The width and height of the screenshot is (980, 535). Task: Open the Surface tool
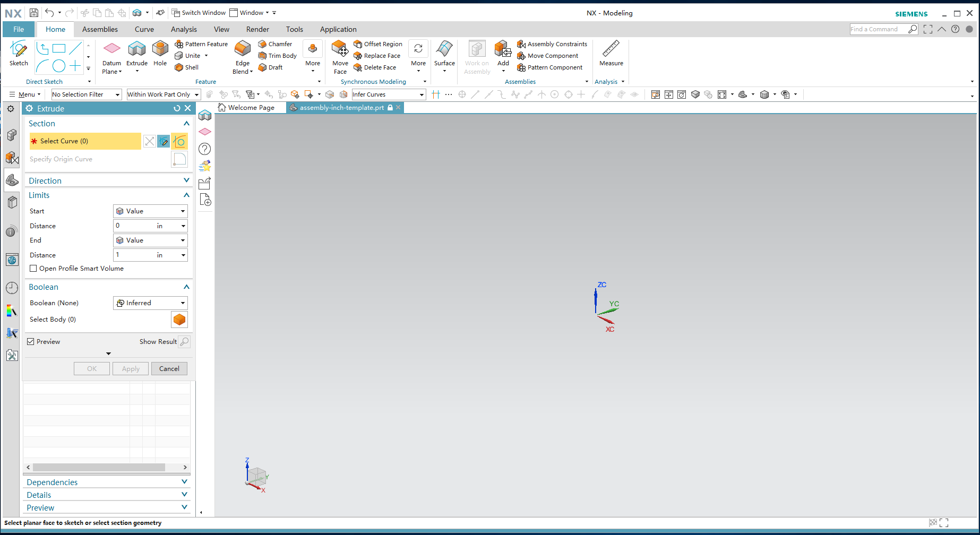(444, 54)
